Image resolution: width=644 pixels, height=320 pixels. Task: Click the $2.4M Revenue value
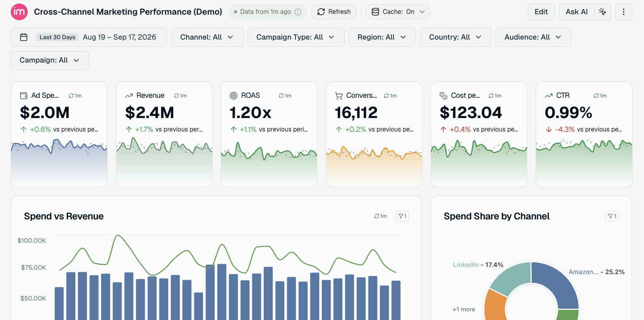(x=149, y=113)
